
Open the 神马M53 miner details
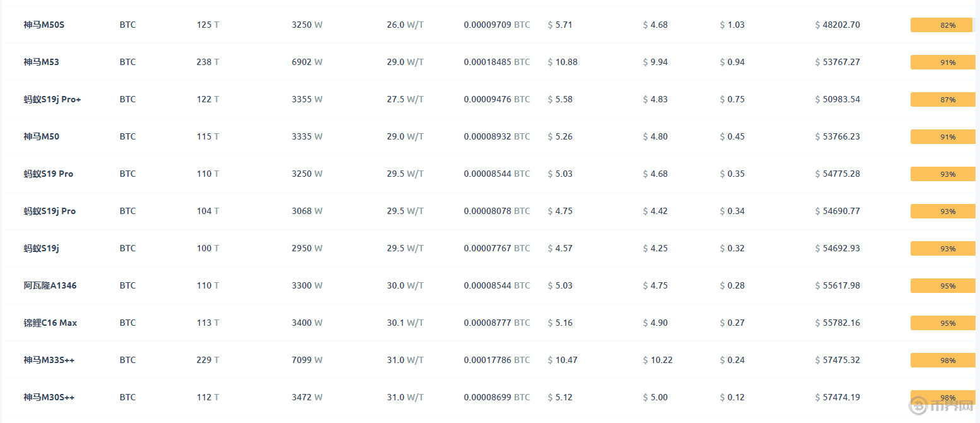pyautogui.click(x=42, y=62)
